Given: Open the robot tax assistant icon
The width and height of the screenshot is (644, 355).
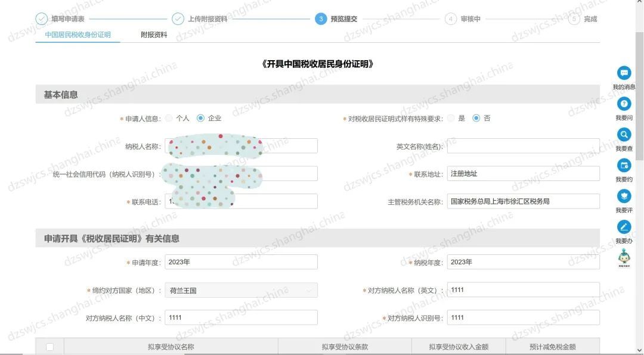Looking at the screenshot, I should (624, 257).
